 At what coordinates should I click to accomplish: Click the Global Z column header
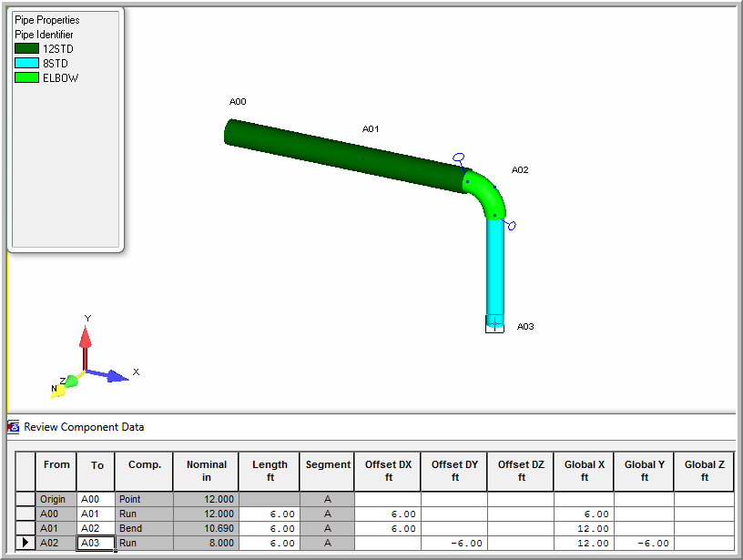(x=704, y=472)
